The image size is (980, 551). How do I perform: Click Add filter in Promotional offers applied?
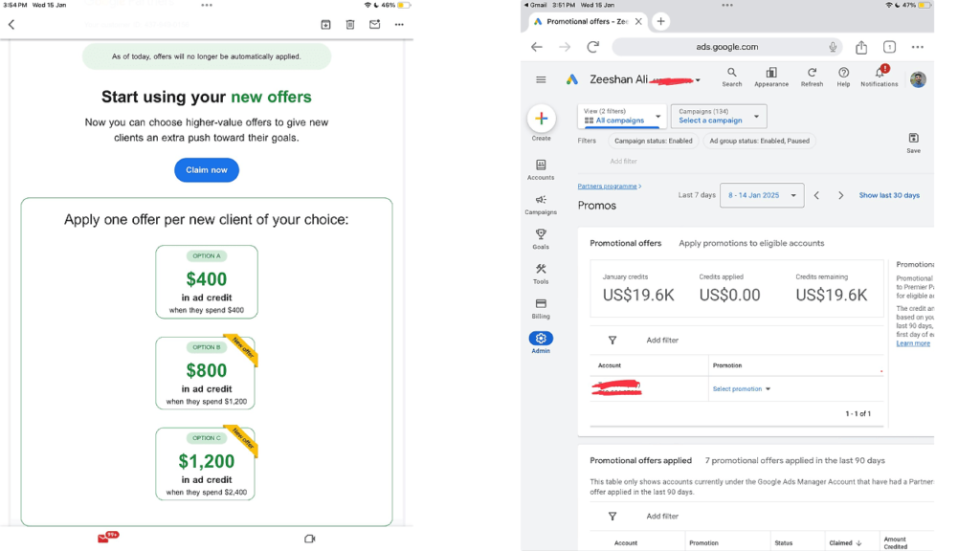point(662,517)
